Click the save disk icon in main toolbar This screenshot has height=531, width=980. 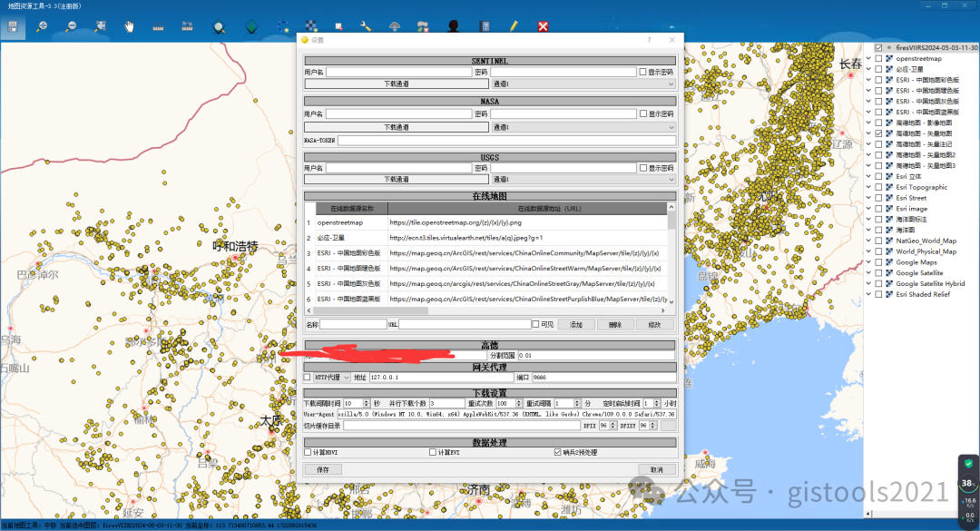(x=13, y=27)
